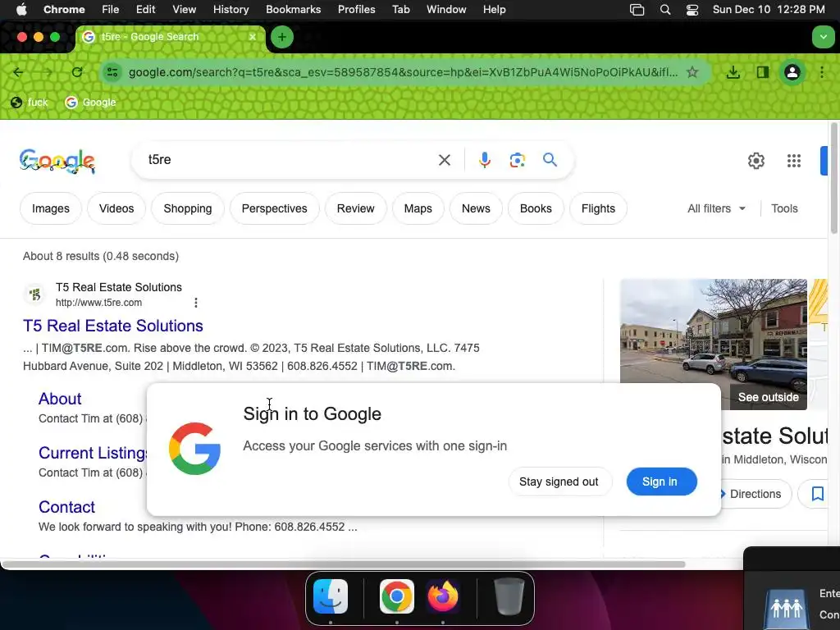Open the Google bookmark in bookmarks bar
The width and height of the screenshot is (840, 630).
click(x=90, y=103)
